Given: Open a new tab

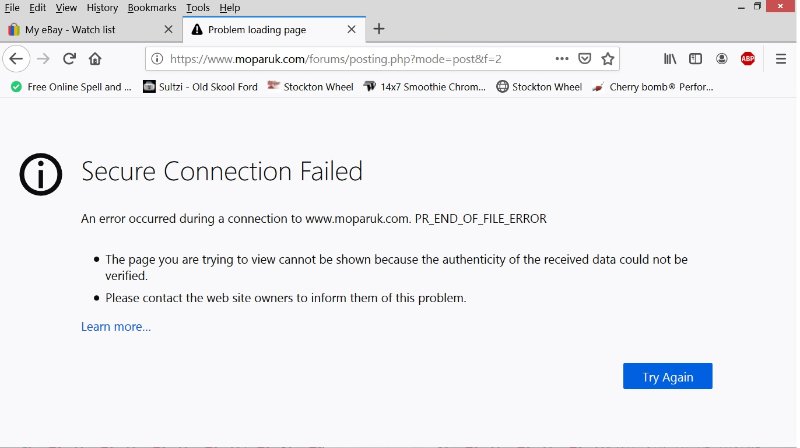Looking at the screenshot, I should 379,29.
